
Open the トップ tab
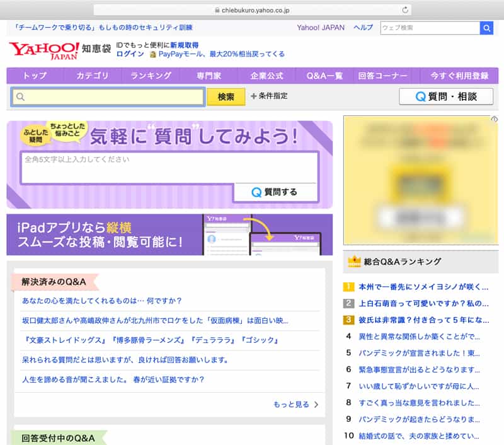pos(35,76)
